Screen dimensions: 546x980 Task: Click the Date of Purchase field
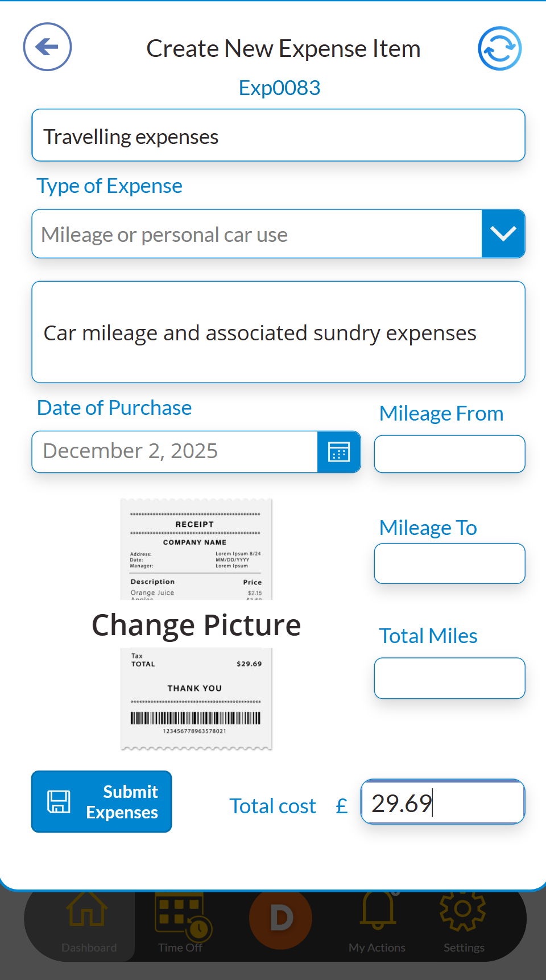coord(175,452)
